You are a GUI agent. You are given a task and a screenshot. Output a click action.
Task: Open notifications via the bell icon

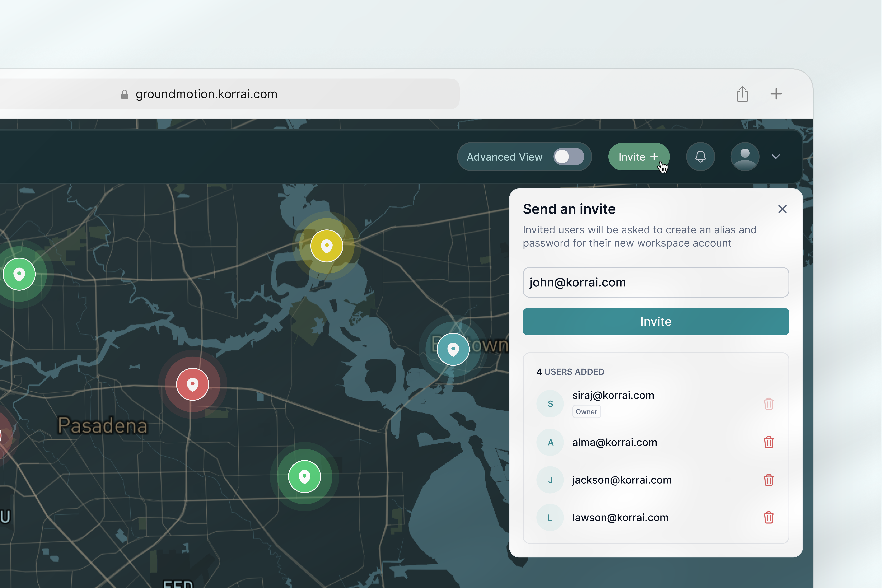pyautogui.click(x=701, y=157)
